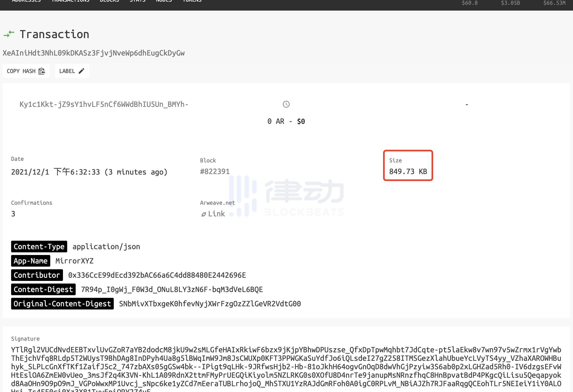
Task: Open block #822391
Action: point(215,171)
